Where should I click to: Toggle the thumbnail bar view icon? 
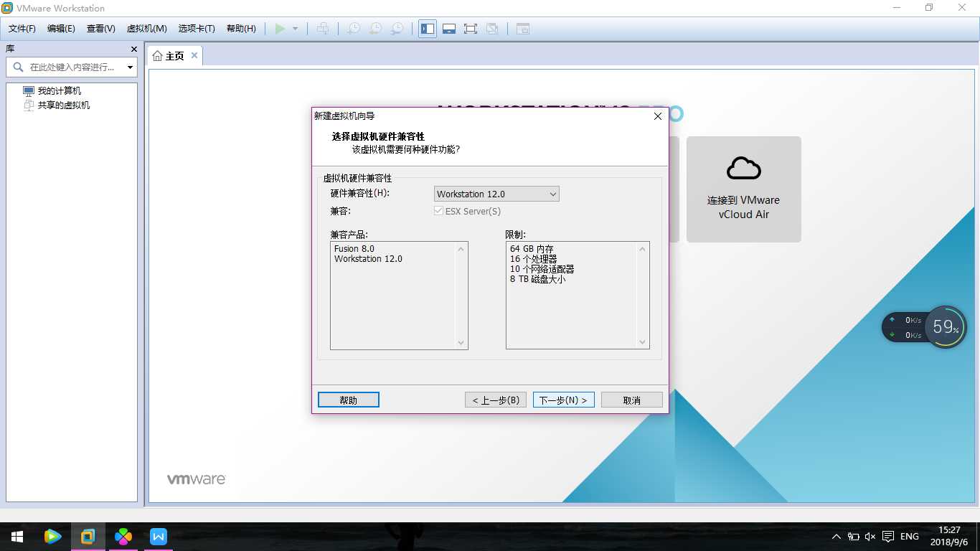coord(449,29)
